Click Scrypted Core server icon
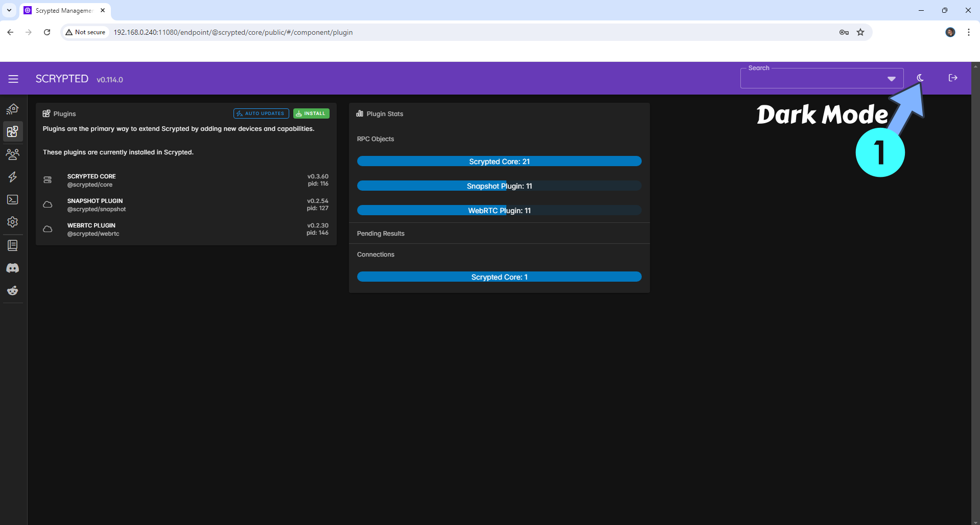Screen dimensions: 980x525 coord(48,180)
